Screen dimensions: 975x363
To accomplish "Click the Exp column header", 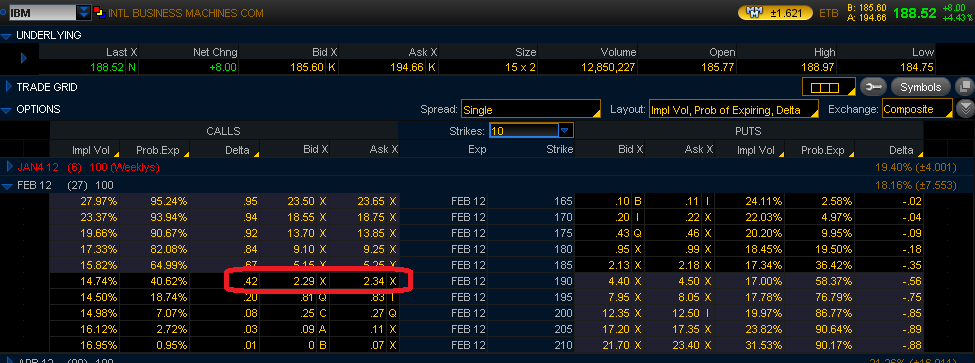I will click(478, 149).
